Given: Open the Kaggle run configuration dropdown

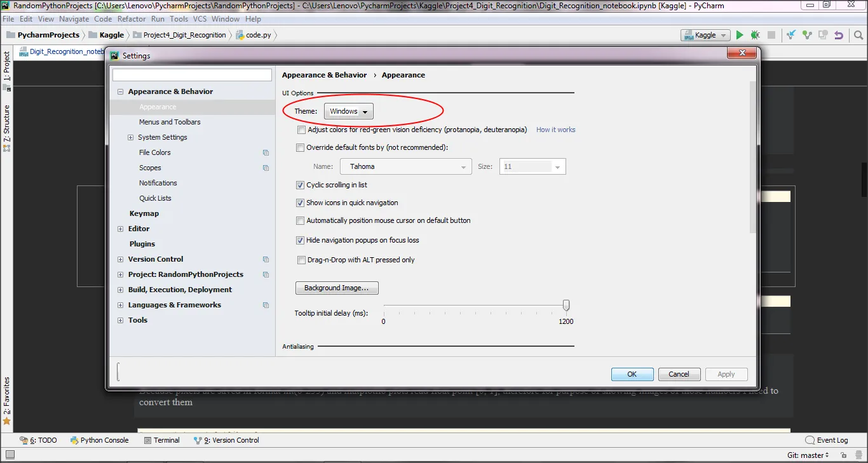Looking at the screenshot, I should pyautogui.click(x=705, y=36).
